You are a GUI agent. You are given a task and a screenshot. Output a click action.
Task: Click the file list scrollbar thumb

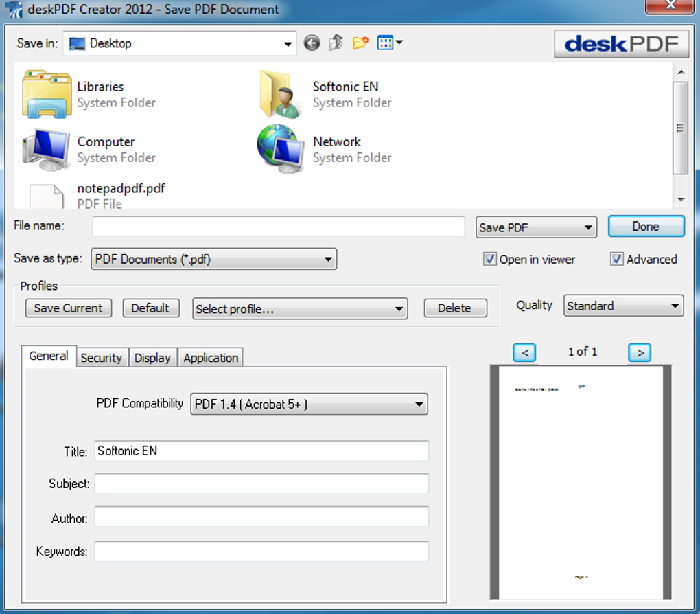click(680, 128)
